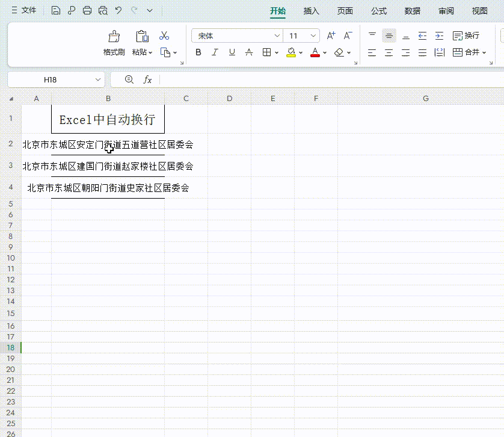Select column B header
The width and height of the screenshot is (504, 437).
[x=108, y=99]
